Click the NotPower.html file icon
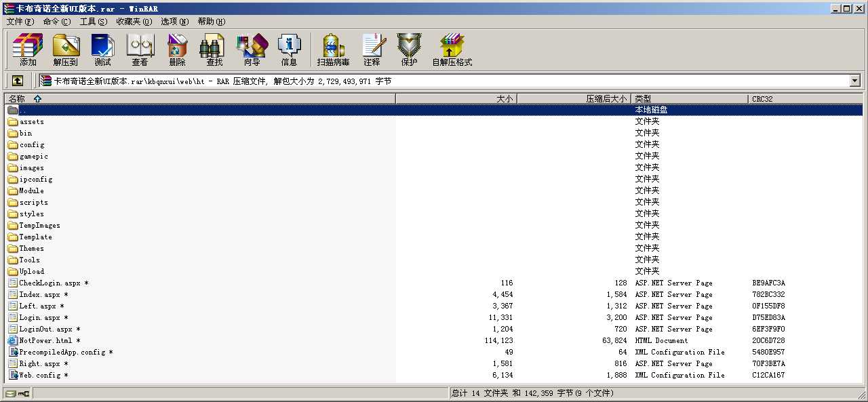This screenshot has width=868, height=402. [x=13, y=340]
